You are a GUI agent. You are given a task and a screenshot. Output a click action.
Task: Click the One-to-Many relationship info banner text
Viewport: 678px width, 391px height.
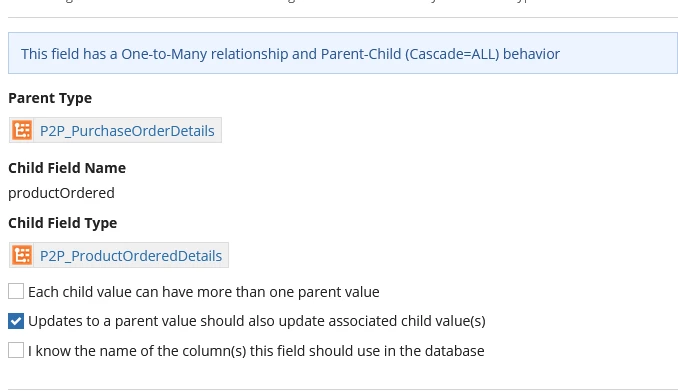[290, 54]
